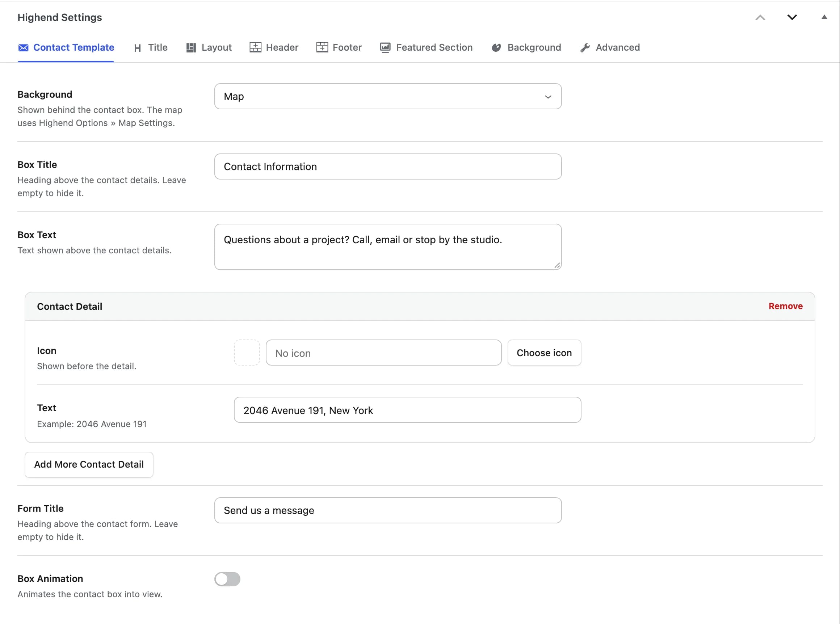Click the Header tab label
This screenshot has height=624, width=840.
(x=282, y=47)
